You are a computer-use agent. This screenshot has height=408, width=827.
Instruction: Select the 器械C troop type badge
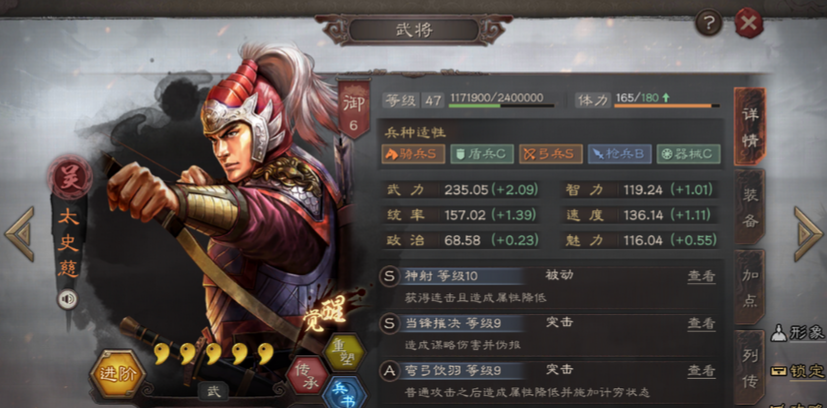pyautogui.click(x=688, y=154)
